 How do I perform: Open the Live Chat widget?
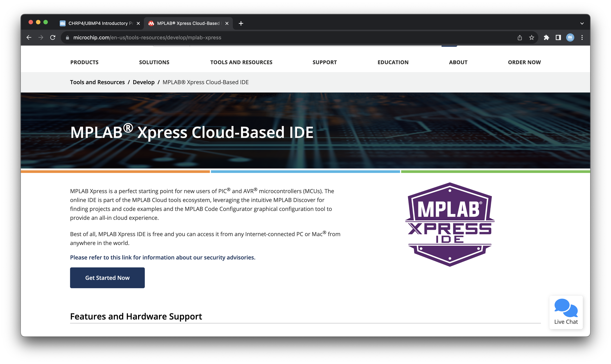(x=566, y=311)
